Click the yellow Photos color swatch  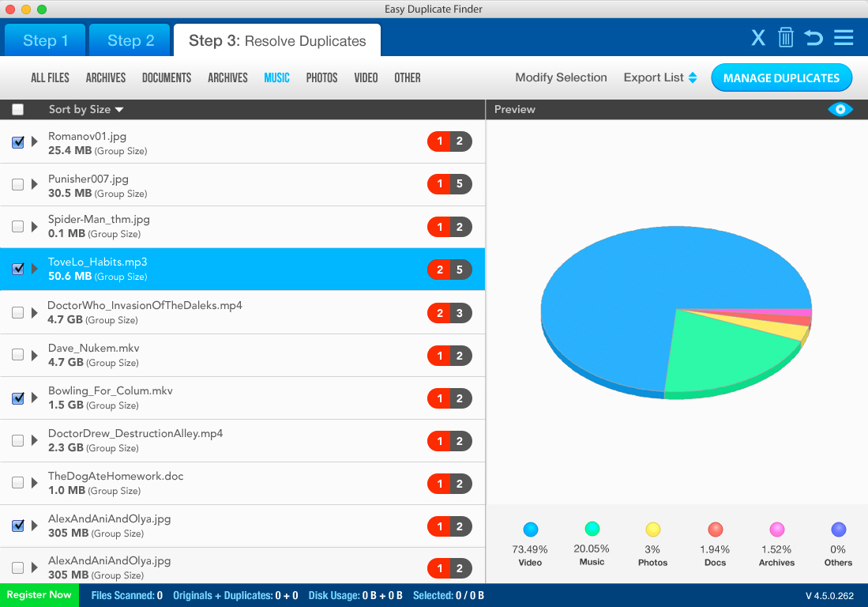pos(653,530)
